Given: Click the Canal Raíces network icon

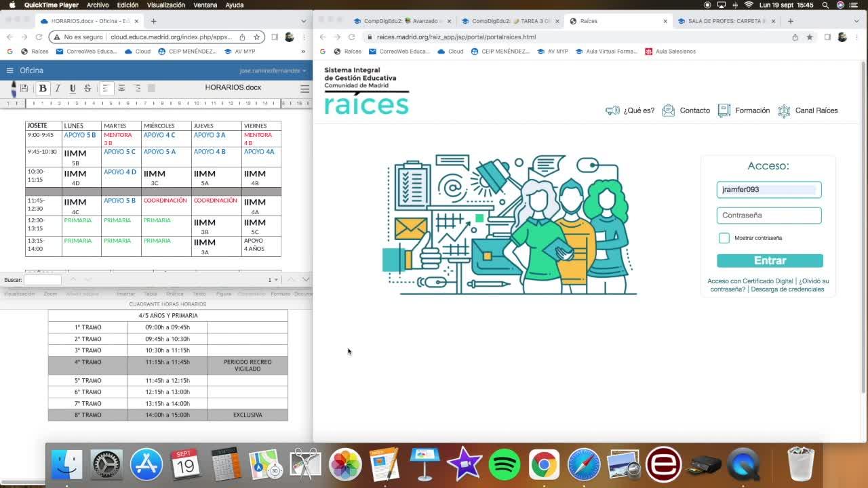Looking at the screenshot, I should click(x=784, y=110).
